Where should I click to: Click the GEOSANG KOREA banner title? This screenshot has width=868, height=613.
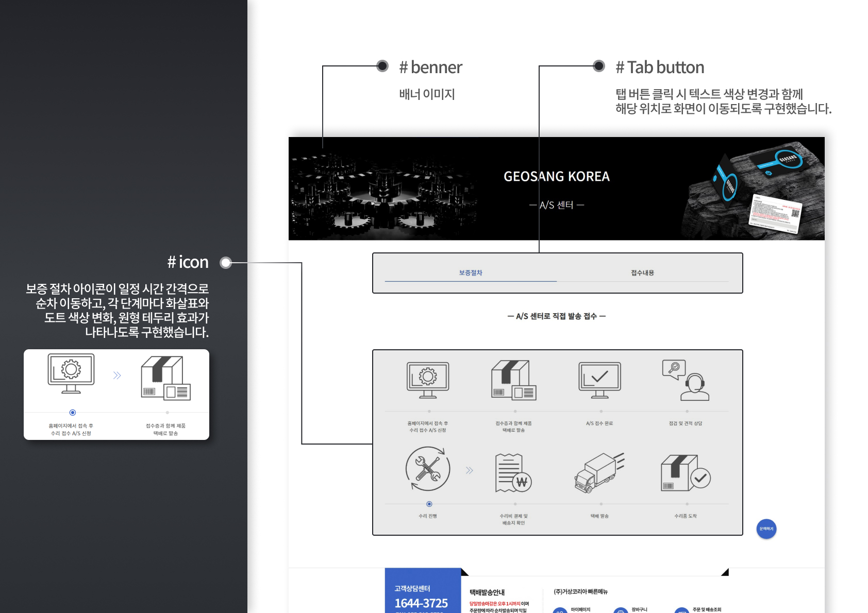pos(556,177)
